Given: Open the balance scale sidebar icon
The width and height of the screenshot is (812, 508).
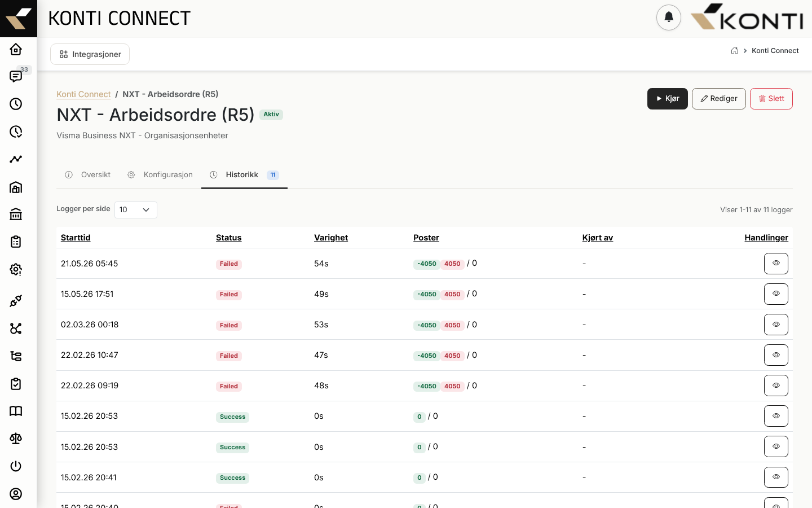Looking at the screenshot, I should [x=16, y=439].
